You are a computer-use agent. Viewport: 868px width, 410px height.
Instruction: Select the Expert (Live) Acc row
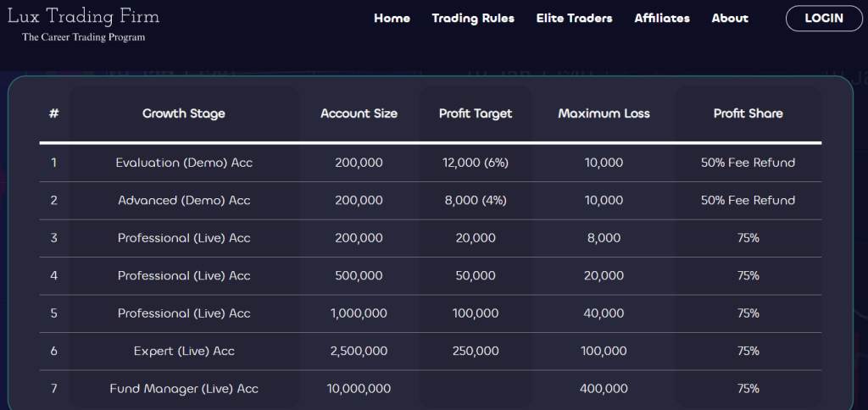tap(430, 351)
